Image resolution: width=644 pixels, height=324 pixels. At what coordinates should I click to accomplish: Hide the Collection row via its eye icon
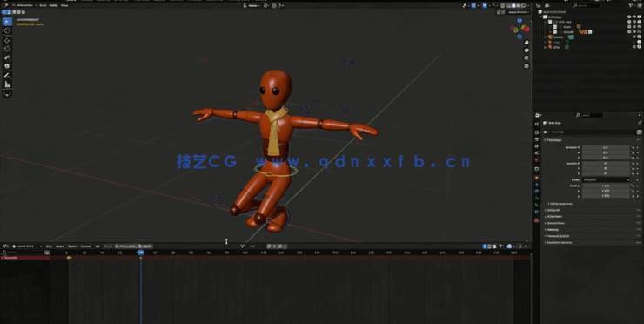point(629,17)
